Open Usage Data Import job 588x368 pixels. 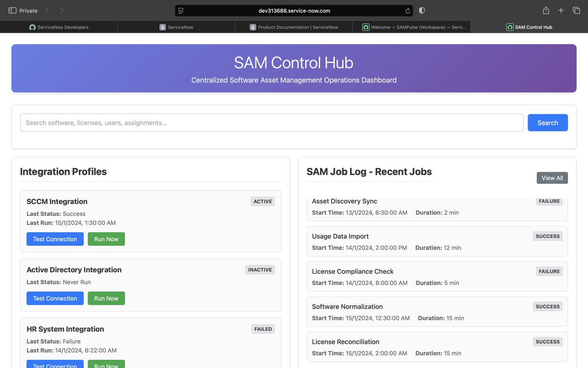click(437, 241)
